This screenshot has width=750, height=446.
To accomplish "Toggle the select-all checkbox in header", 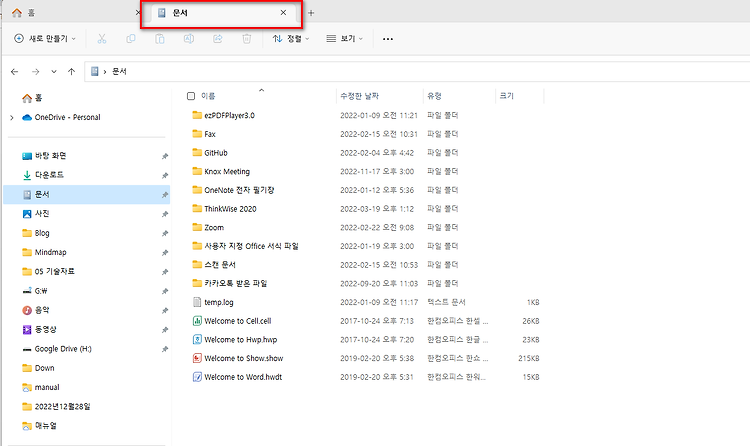I will 191,96.
